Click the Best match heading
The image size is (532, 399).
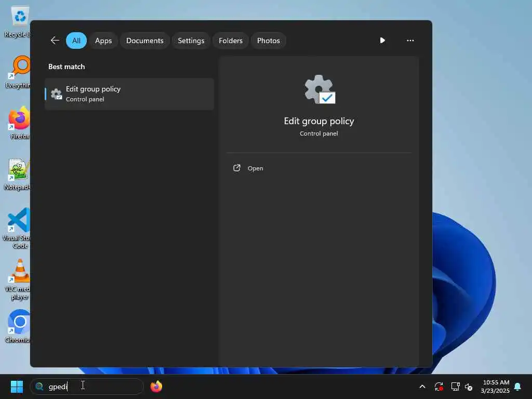point(66,67)
